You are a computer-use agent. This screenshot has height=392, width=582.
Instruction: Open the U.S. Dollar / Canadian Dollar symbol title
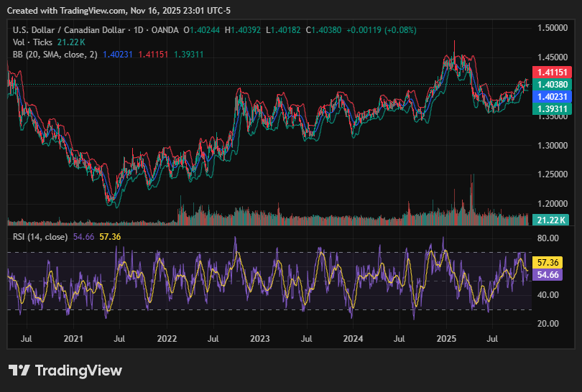click(67, 30)
